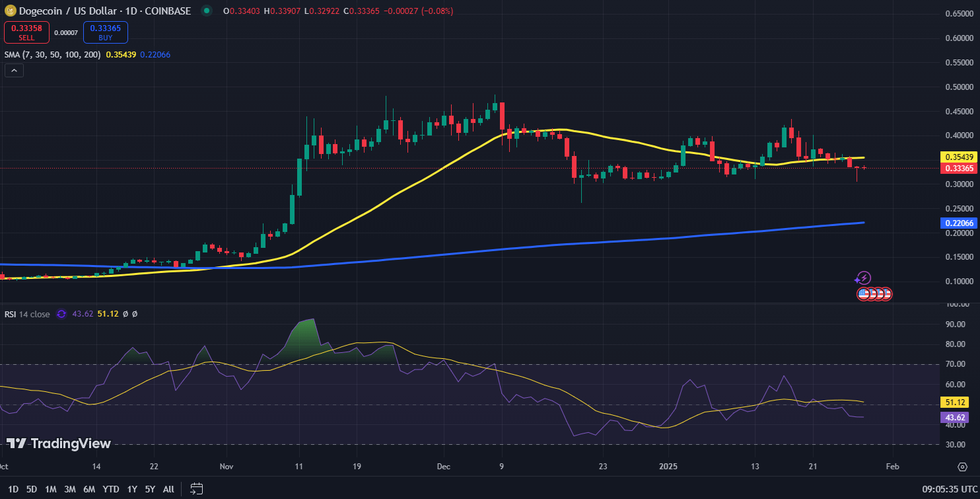980x499 pixels.
Task: Click the 0.50000 price scale label
Action: [x=960, y=87]
